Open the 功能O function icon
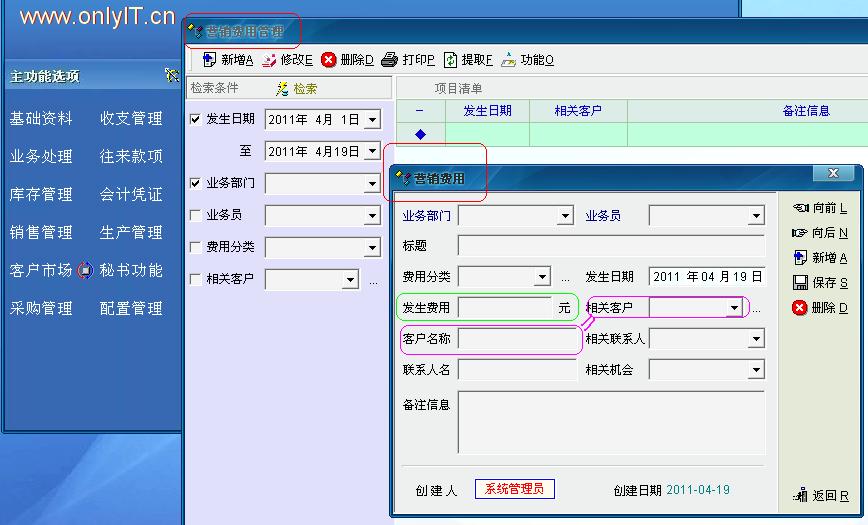This screenshot has height=525, width=868. (509, 60)
